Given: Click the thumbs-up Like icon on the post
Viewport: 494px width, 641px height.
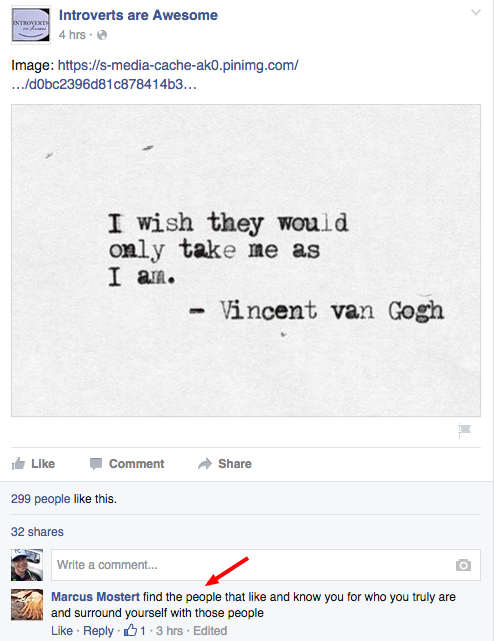Looking at the screenshot, I should (18, 463).
